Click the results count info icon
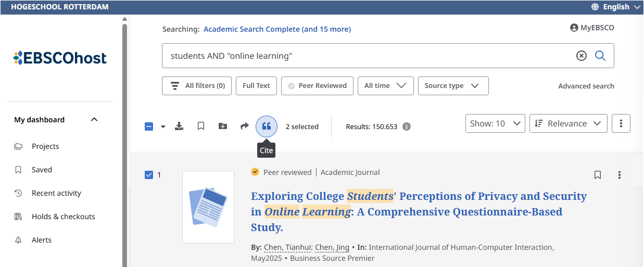Screen dimensions: 644x267 (x=407, y=126)
